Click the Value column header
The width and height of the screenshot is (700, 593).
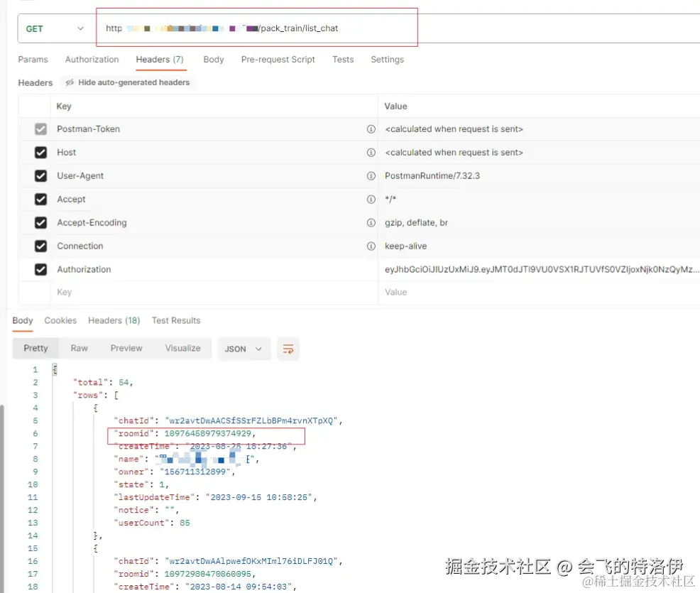[395, 107]
